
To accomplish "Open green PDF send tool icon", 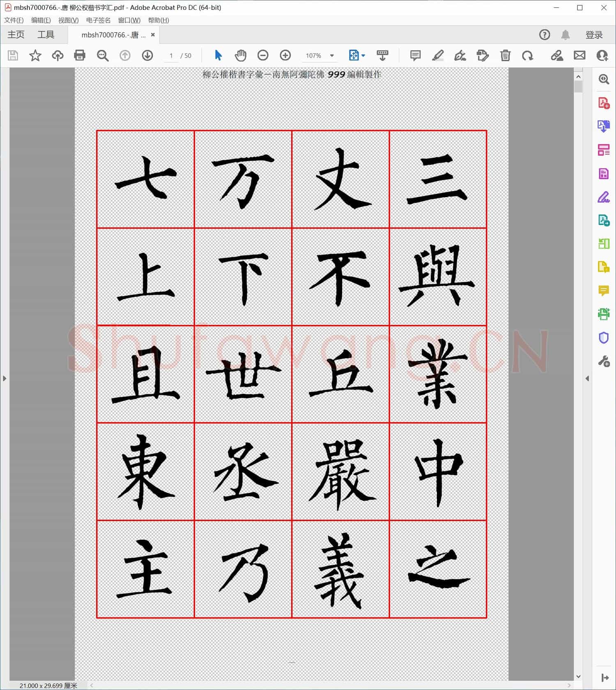I will 604,221.
